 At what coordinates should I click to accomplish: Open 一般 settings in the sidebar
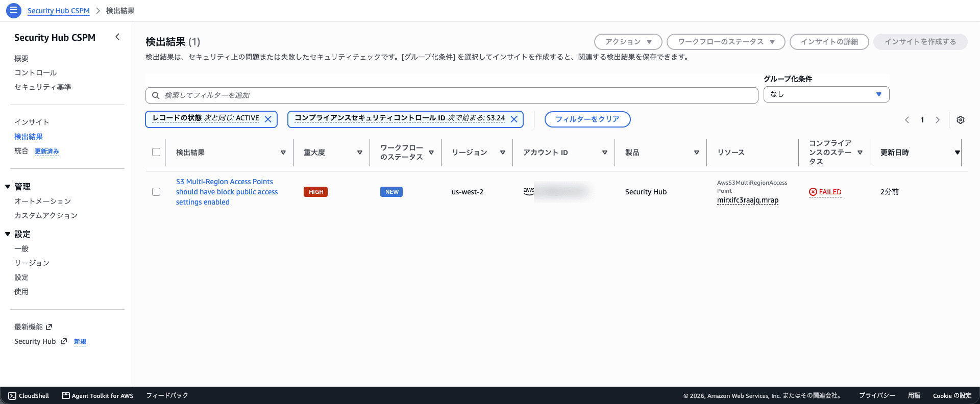pyautogui.click(x=21, y=249)
